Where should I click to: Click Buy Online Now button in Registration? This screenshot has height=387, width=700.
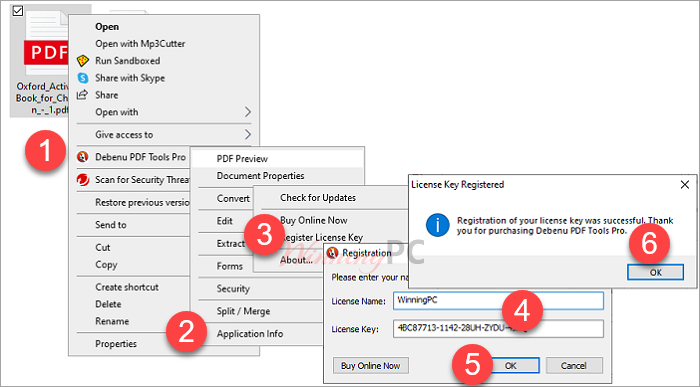pyautogui.click(x=371, y=366)
